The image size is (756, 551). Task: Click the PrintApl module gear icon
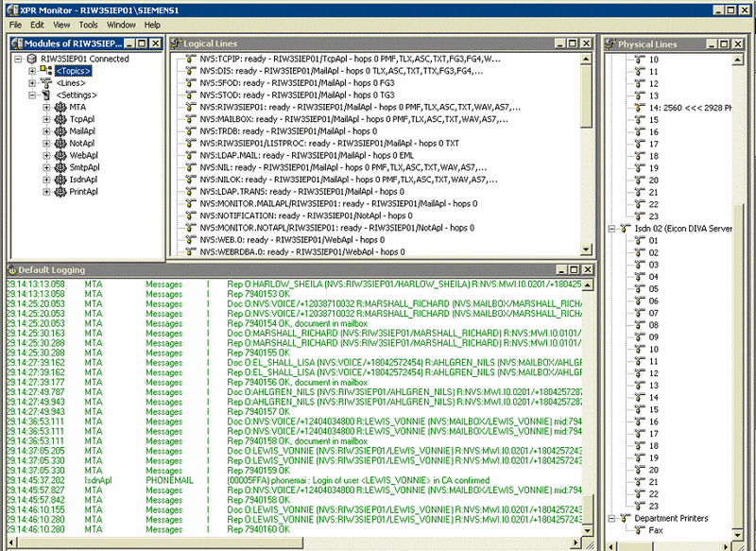point(60,191)
